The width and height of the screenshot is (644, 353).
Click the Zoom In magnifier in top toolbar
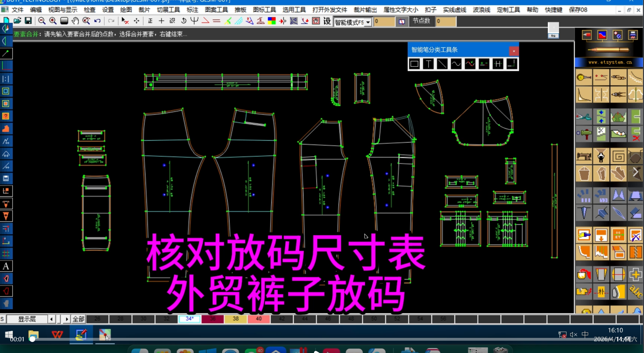tap(53, 21)
